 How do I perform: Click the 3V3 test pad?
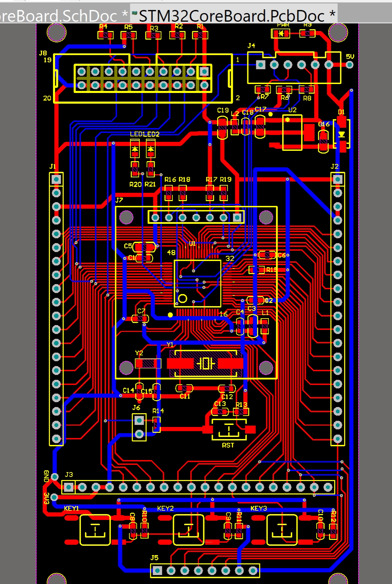[54, 497]
